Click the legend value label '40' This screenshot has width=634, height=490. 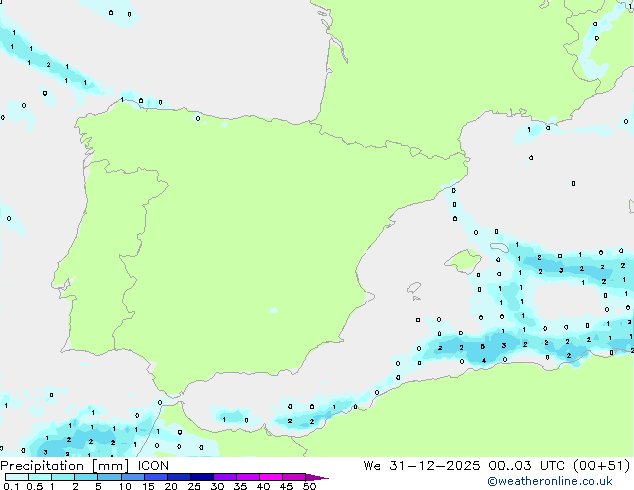pos(263,486)
